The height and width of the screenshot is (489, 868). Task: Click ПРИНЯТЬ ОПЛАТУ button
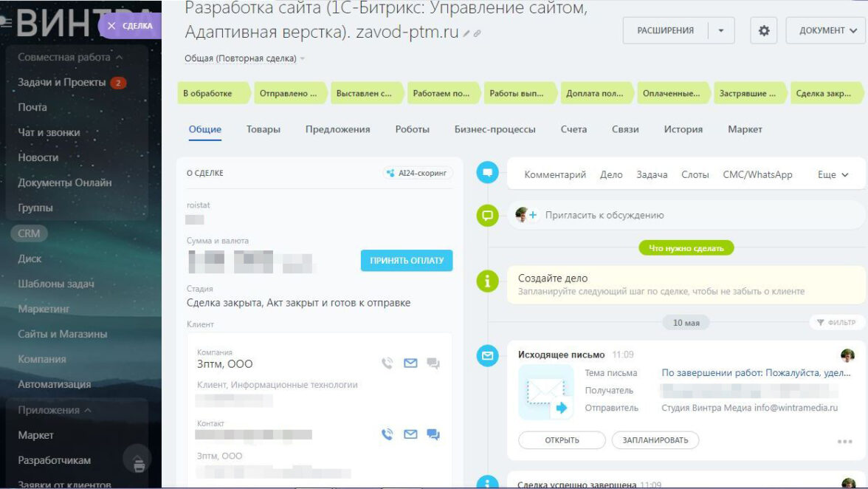407,260
